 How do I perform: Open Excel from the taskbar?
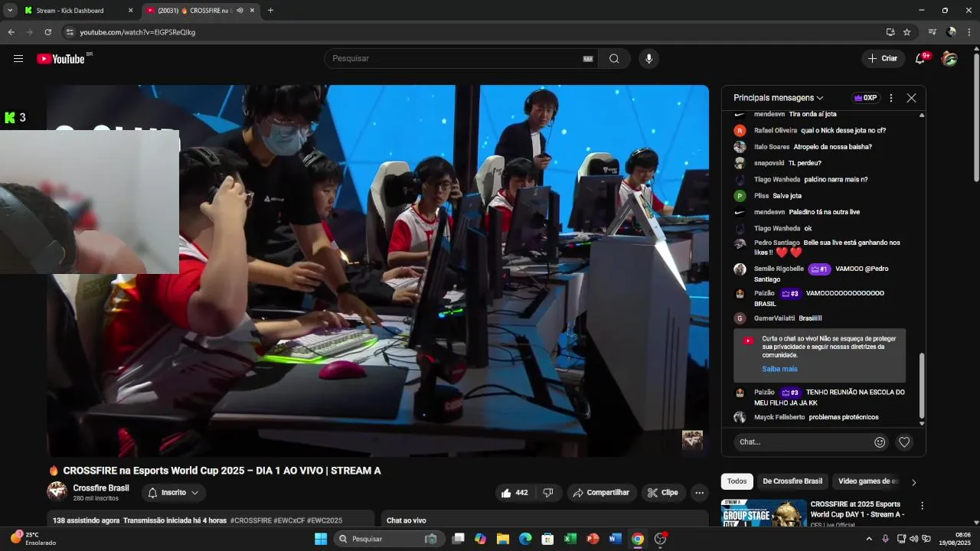pyautogui.click(x=570, y=539)
